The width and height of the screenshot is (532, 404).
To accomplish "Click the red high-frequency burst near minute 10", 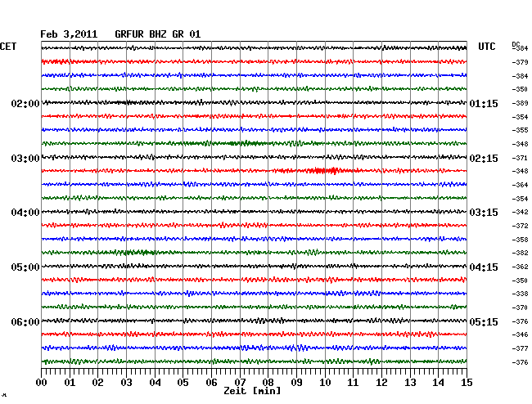I will [324, 170].
